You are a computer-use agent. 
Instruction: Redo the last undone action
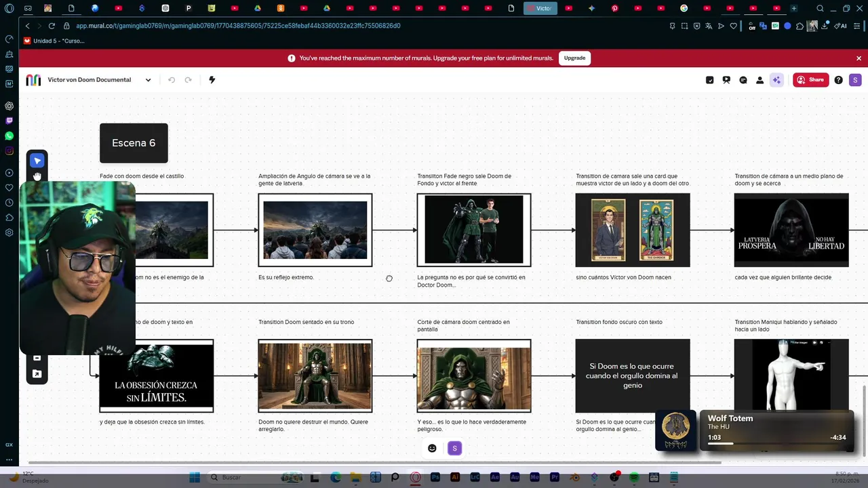[x=188, y=80]
